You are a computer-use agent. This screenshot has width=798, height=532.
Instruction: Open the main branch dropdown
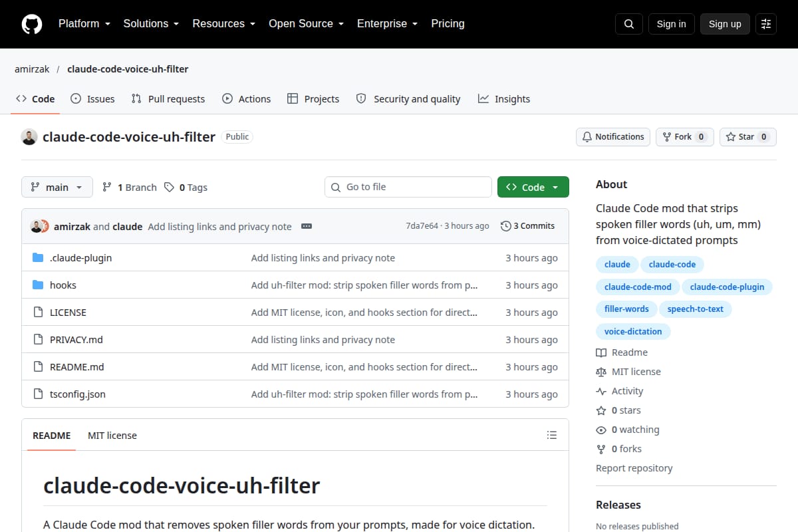point(57,188)
